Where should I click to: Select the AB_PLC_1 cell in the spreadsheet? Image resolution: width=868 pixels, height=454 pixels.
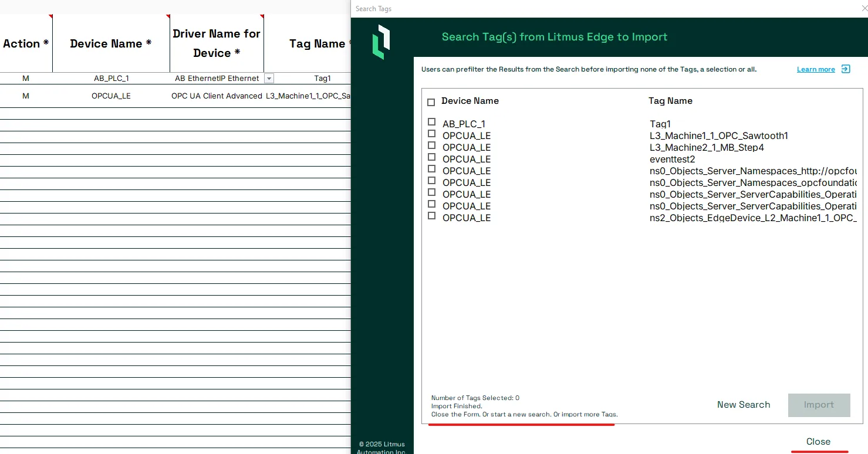[x=111, y=79]
